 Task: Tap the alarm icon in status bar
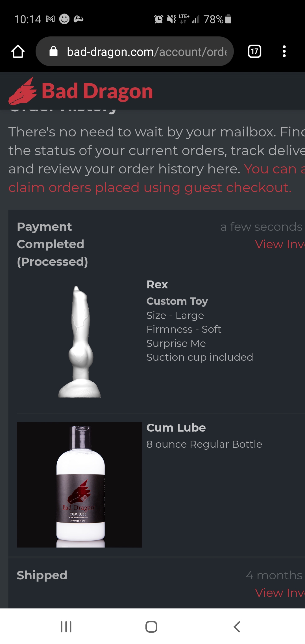click(x=159, y=19)
